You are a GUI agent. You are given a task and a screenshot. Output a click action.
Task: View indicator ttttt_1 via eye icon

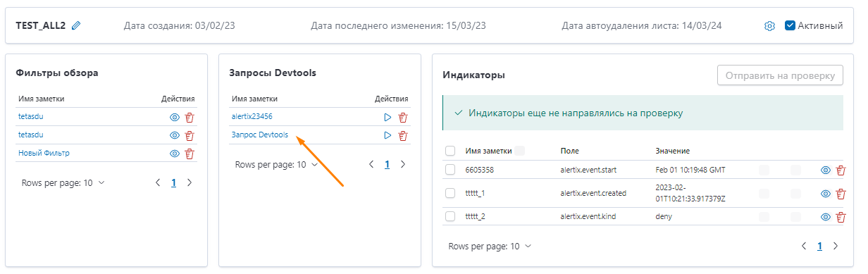[x=826, y=194]
